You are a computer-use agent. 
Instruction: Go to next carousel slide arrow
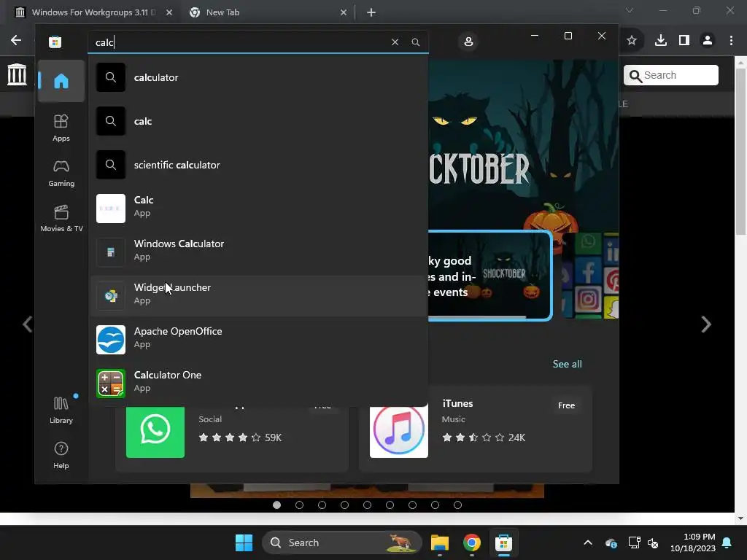706,324
